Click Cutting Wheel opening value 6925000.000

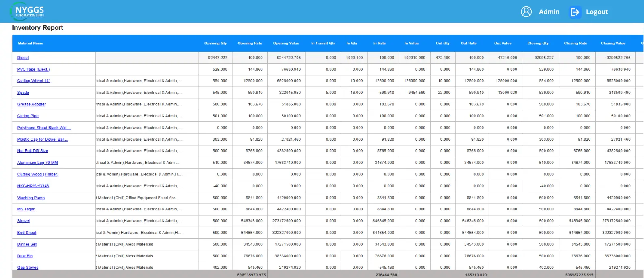[289, 81]
